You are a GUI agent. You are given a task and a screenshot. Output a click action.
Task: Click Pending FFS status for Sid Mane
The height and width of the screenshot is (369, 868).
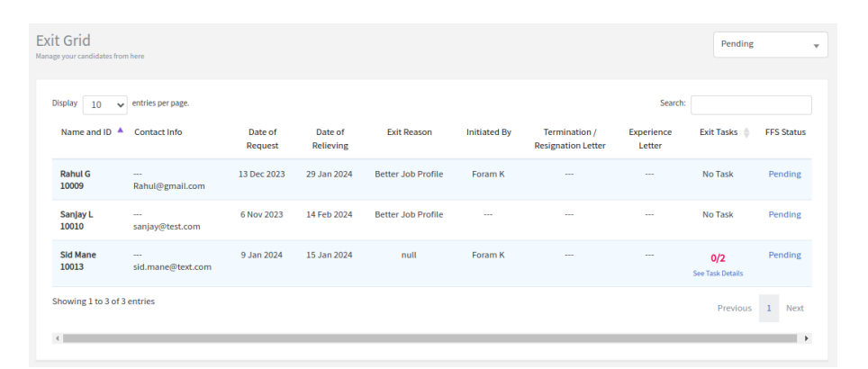(x=784, y=256)
